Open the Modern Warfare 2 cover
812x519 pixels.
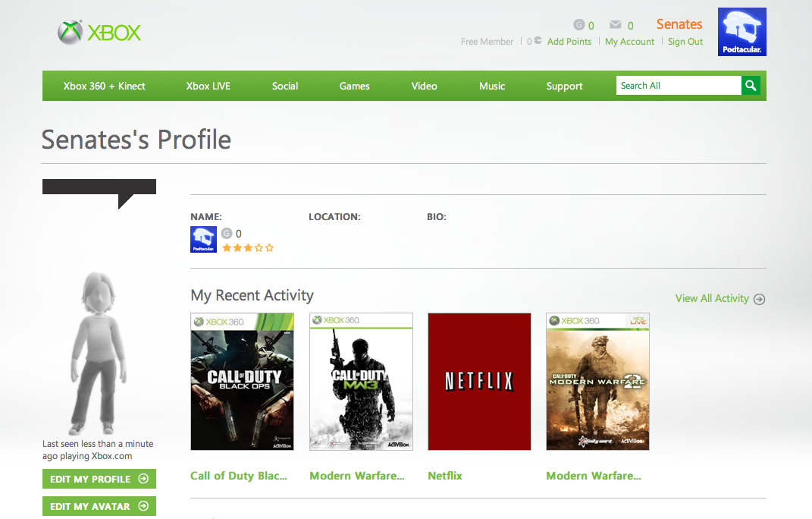[597, 382]
